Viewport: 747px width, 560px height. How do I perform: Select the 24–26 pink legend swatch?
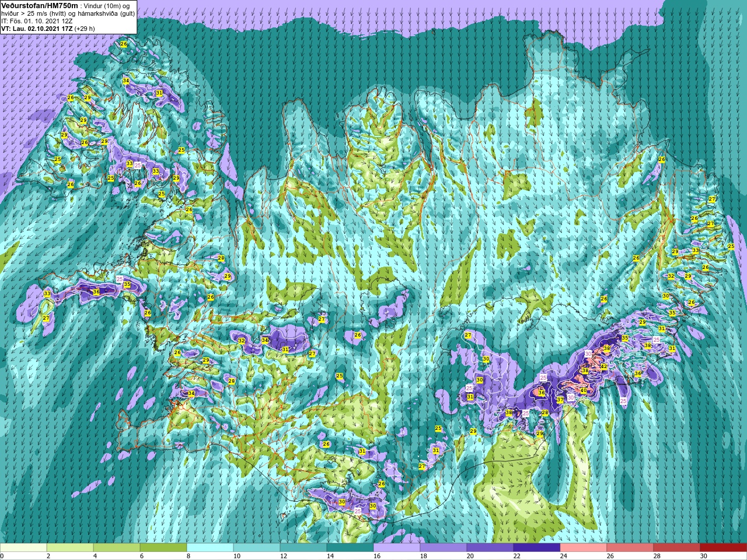click(584, 548)
